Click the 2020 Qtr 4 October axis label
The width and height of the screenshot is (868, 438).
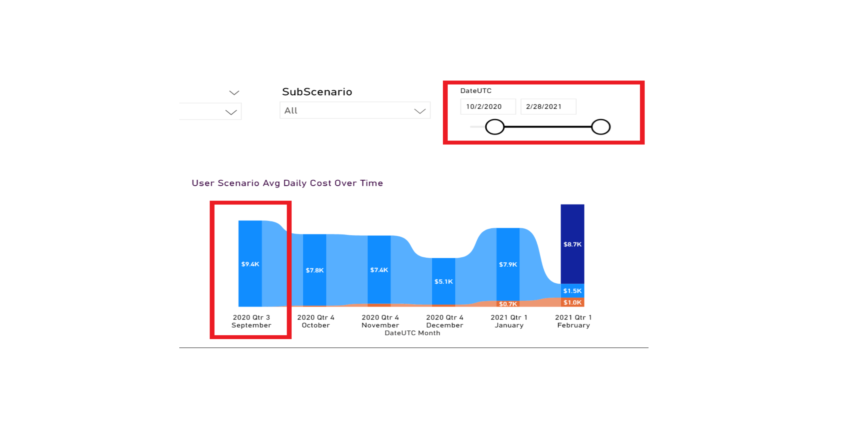pos(316,321)
